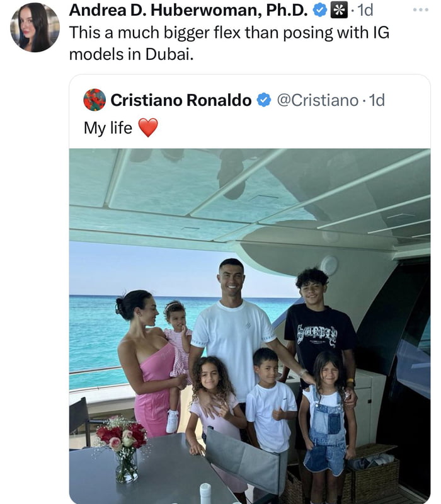
Task: Click the quoted post's 1d timestamp
Action: (375, 100)
